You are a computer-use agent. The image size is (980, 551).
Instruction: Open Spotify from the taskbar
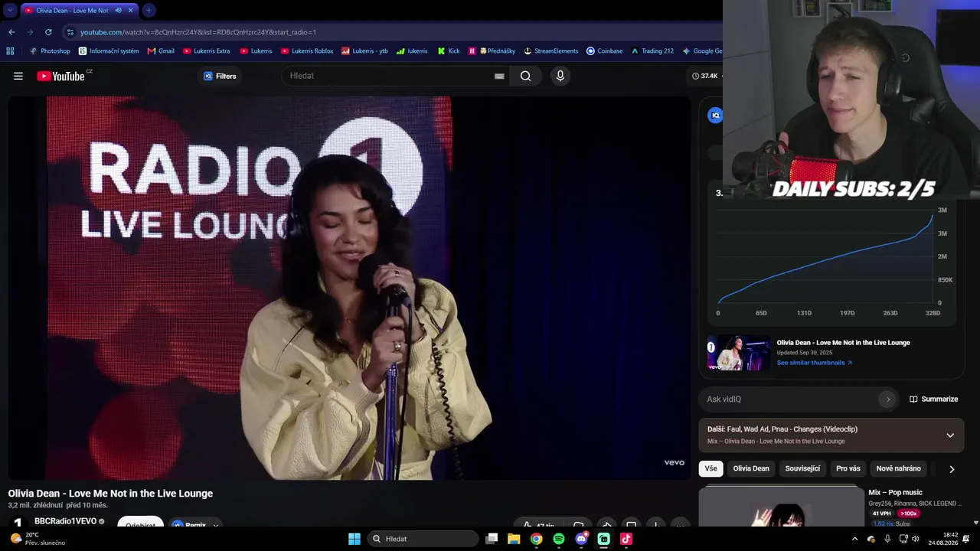[x=559, y=539]
